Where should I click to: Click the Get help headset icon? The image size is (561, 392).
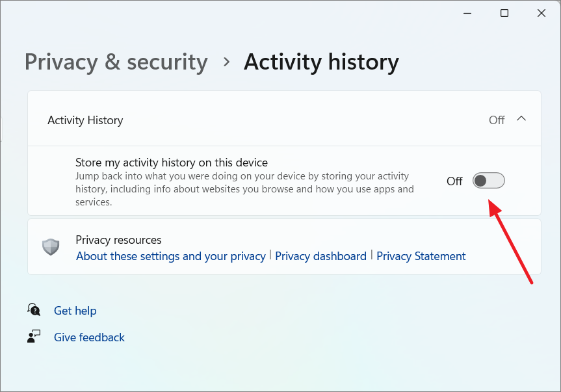coord(34,309)
